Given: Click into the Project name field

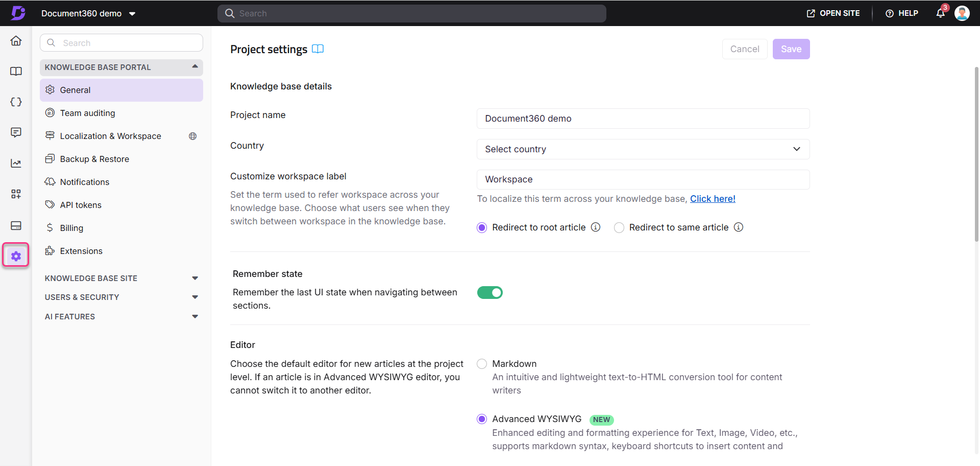Looking at the screenshot, I should point(643,119).
